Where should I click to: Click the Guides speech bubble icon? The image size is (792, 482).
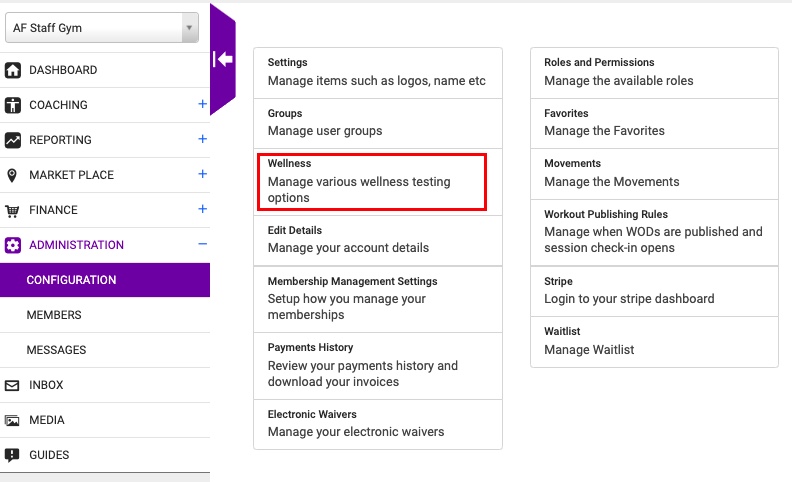click(x=12, y=455)
